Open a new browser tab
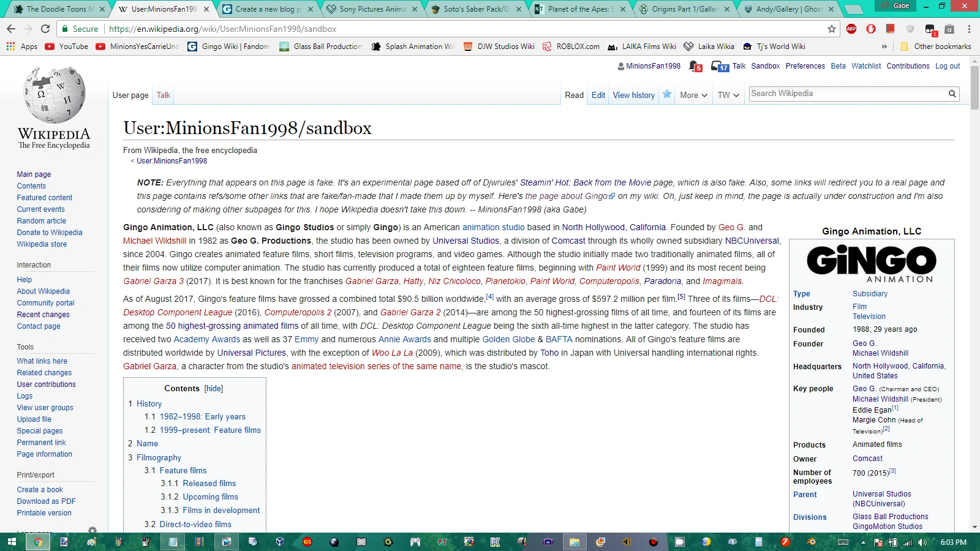The image size is (980, 551). click(x=853, y=9)
